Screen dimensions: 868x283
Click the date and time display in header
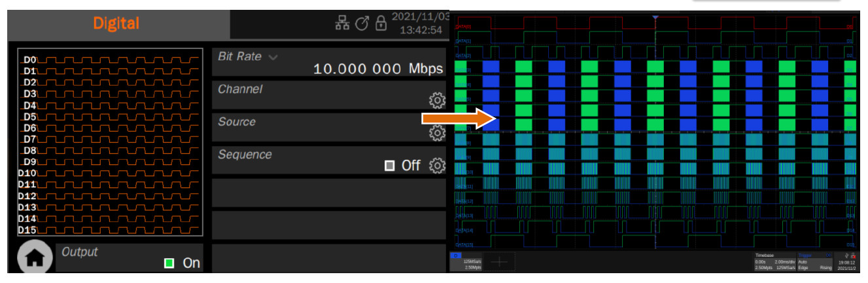[419, 23]
